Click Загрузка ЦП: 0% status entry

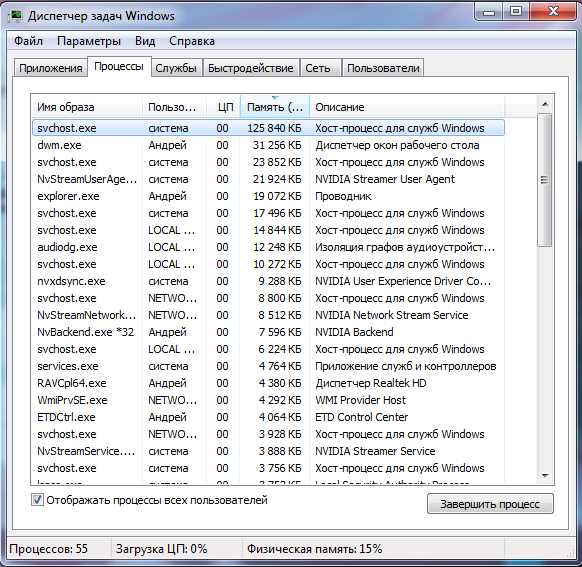pos(161,549)
